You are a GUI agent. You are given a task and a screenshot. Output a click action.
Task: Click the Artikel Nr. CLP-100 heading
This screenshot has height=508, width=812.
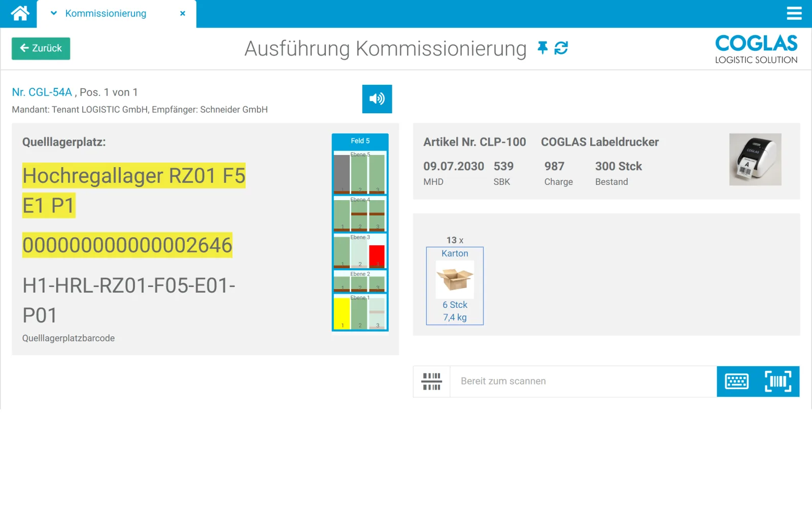(475, 142)
